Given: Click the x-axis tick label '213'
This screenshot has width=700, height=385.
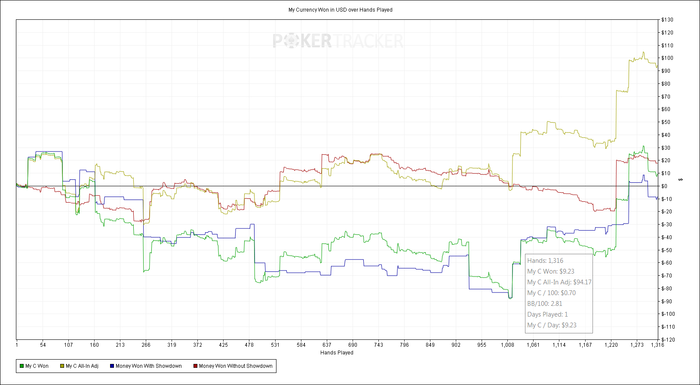Looking at the screenshot, I should (120, 345).
